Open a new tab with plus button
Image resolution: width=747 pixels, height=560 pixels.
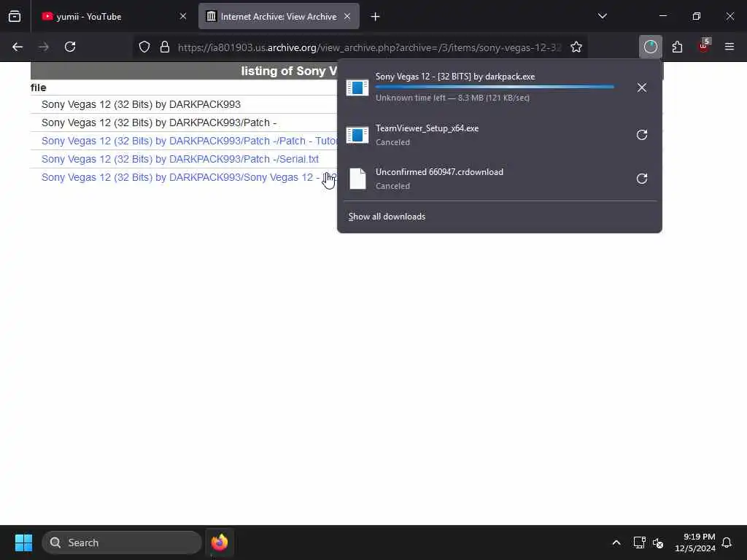click(x=375, y=17)
